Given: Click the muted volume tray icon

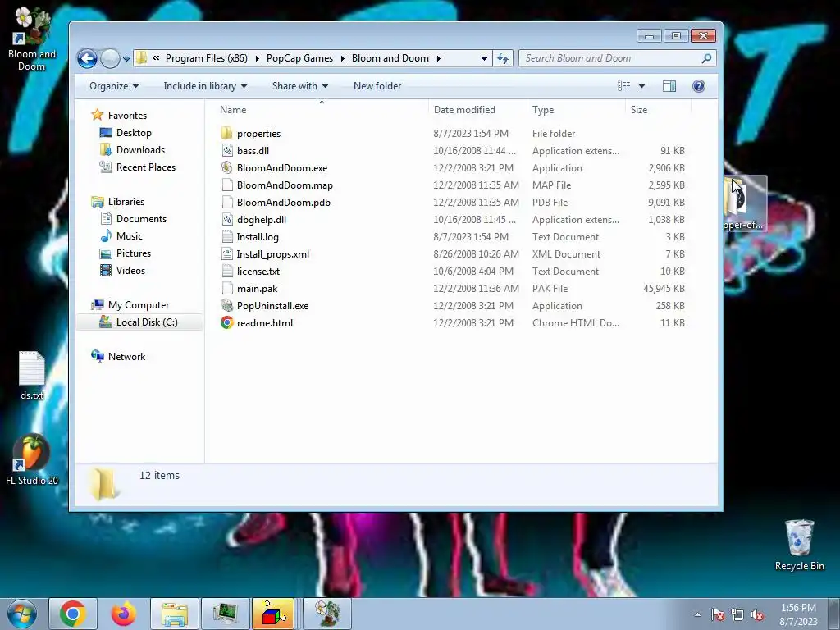Looking at the screenshot, I should [x=757, y=615].
